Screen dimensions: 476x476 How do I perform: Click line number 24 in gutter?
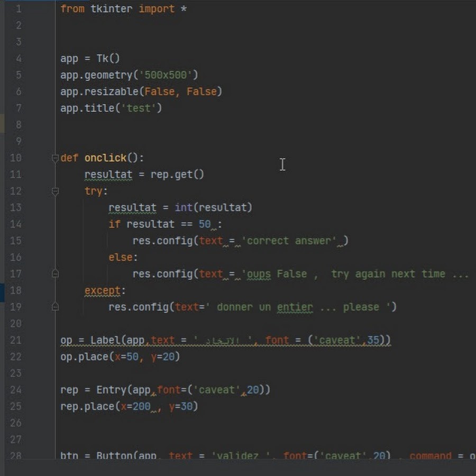click(x=16, y=390)
